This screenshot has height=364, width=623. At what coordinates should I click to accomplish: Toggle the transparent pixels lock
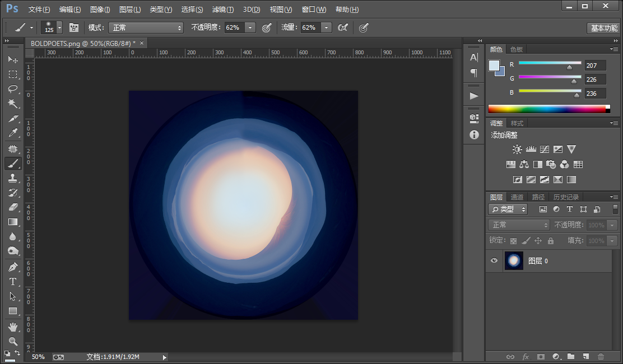tap(513, 241)
